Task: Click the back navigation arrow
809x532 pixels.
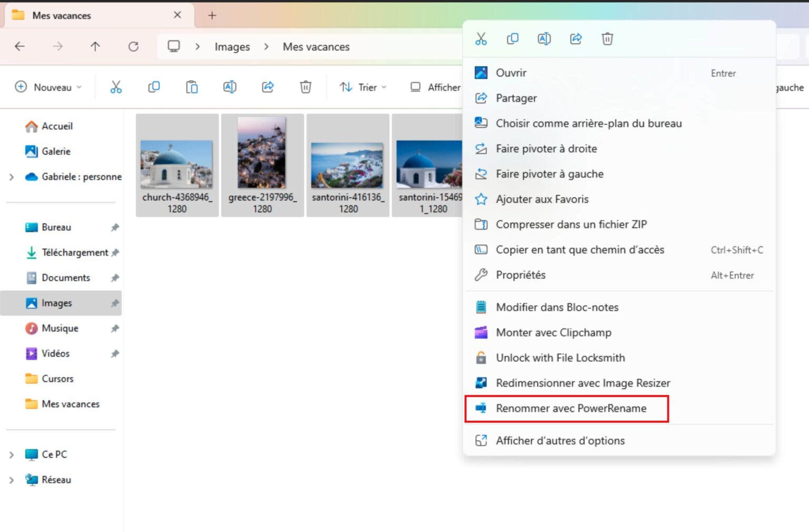Action: (19, 46)
